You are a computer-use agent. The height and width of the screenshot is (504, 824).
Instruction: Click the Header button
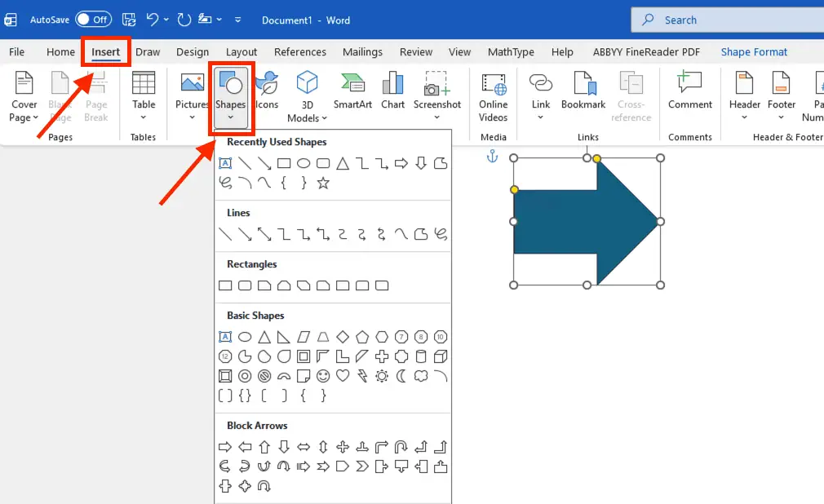point(744,90)
